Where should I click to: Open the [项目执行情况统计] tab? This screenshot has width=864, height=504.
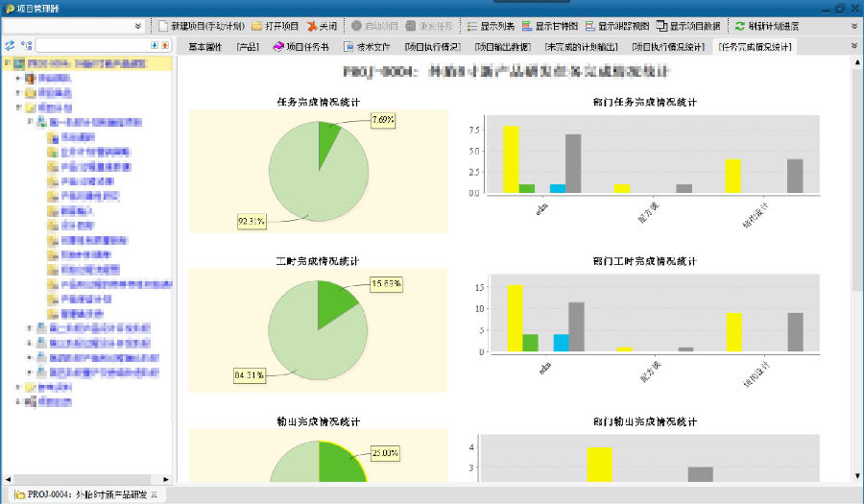point(668,47)
